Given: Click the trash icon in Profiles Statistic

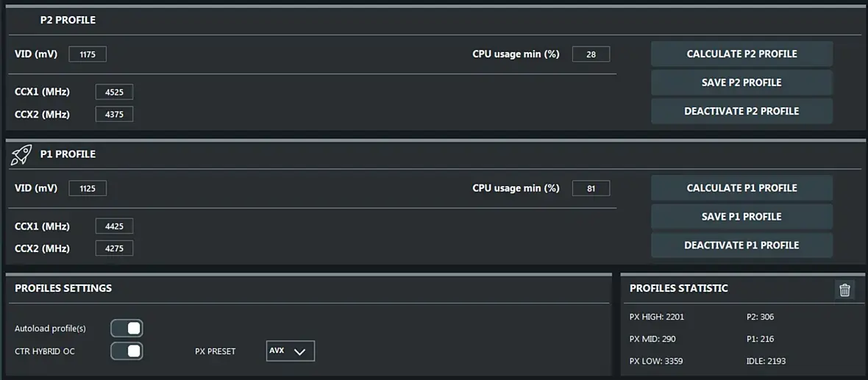Looking at the screenshot, I should 845,290.
